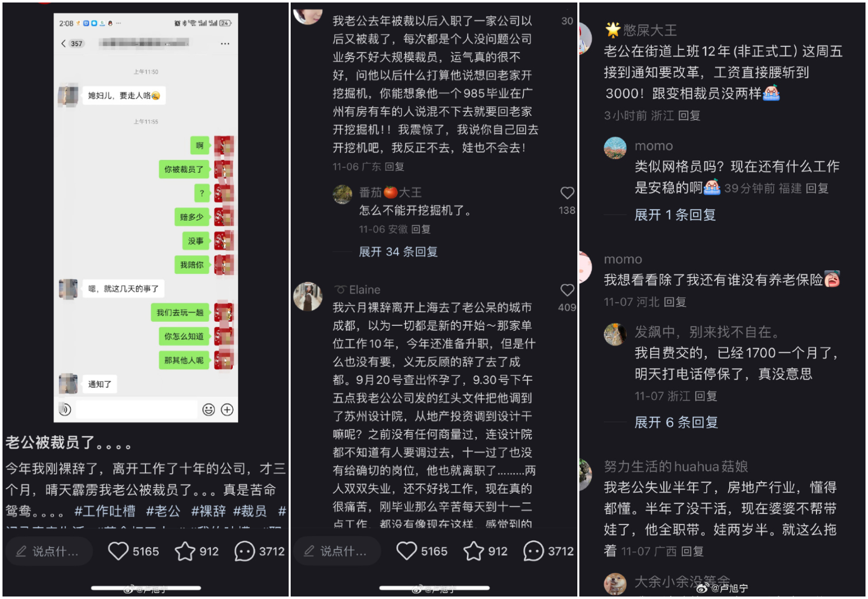
Task: Expand 展开 34 条回复
Action: pyautogui.click(x=398, y=251)
